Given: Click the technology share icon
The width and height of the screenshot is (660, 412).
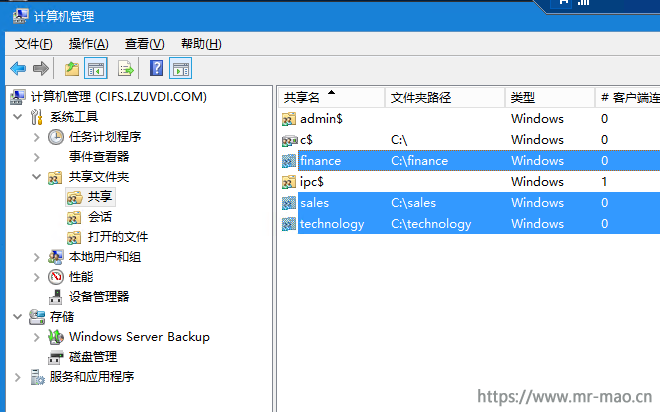Looking at the screenshot, I should (x=289, y=224).
